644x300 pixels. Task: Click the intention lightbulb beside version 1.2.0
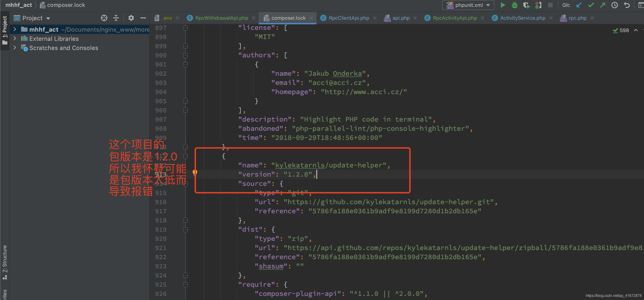pos(195,172)
